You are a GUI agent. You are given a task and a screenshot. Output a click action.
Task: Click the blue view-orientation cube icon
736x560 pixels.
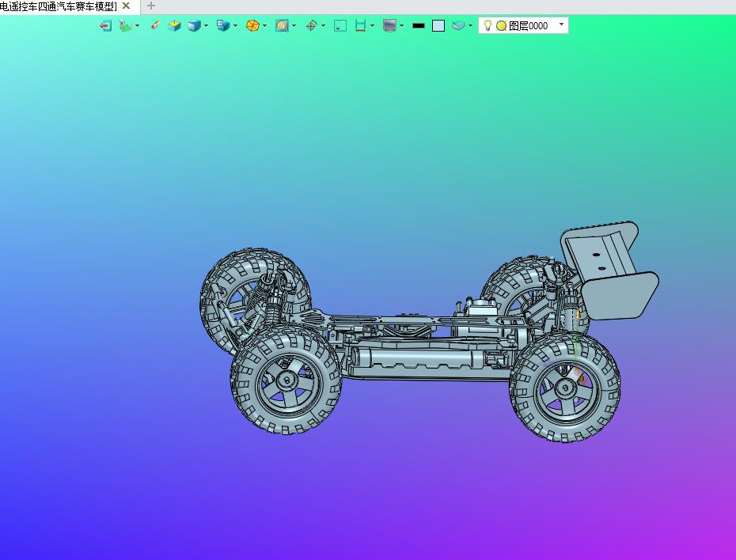223,25
